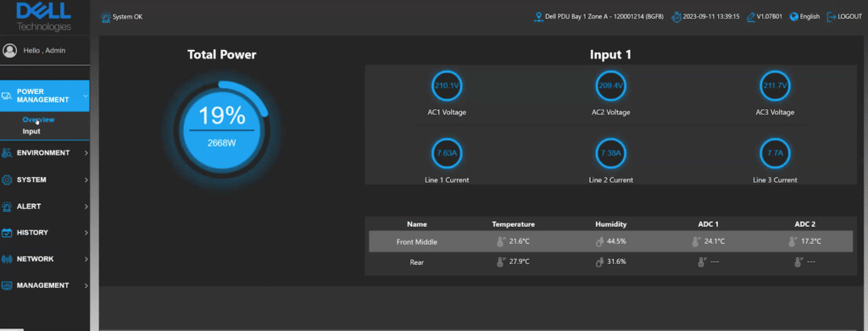Click the Network antenna icon in sidebar
868x331 pixels.
[x=7, y=259]
